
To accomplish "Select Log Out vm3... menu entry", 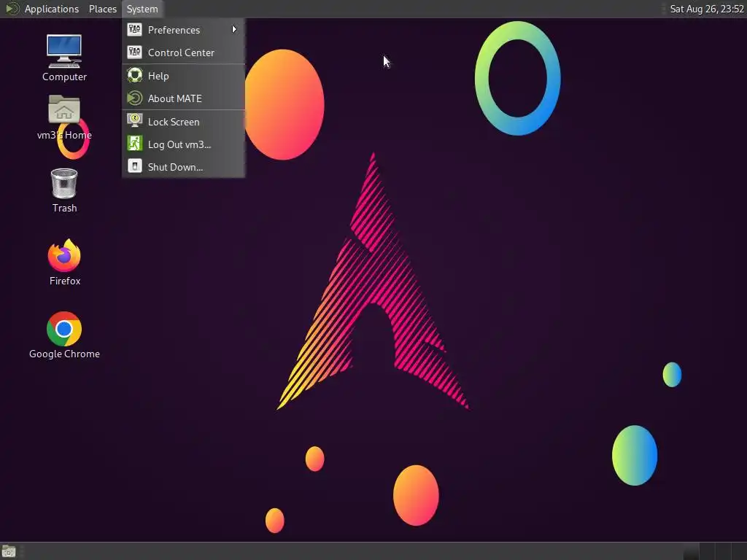I will point(183,144).
